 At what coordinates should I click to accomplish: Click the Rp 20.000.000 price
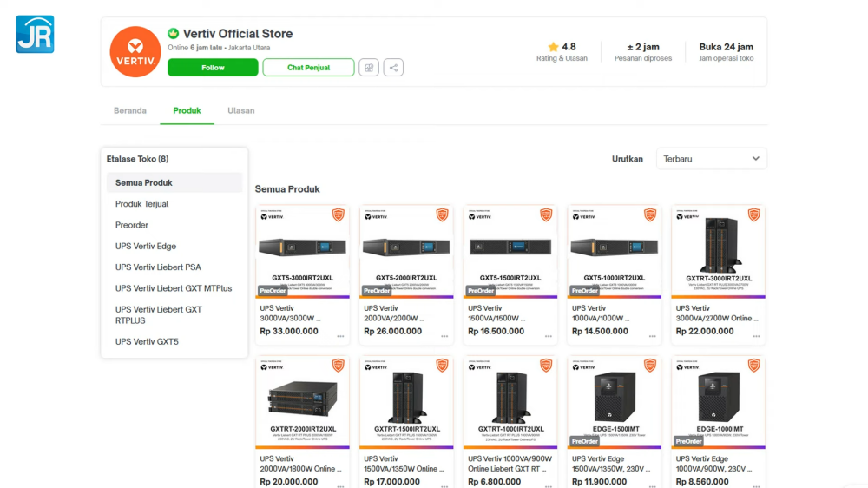tap(289, 482)
